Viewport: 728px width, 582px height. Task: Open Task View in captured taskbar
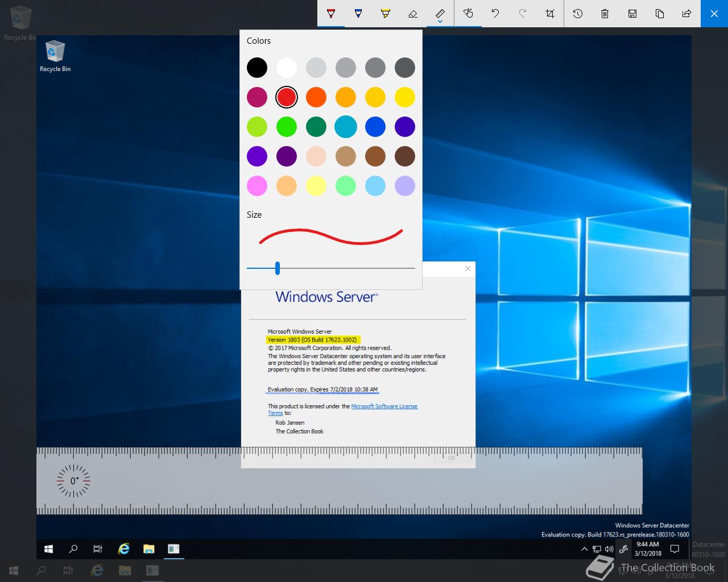(x=98, y=548)
